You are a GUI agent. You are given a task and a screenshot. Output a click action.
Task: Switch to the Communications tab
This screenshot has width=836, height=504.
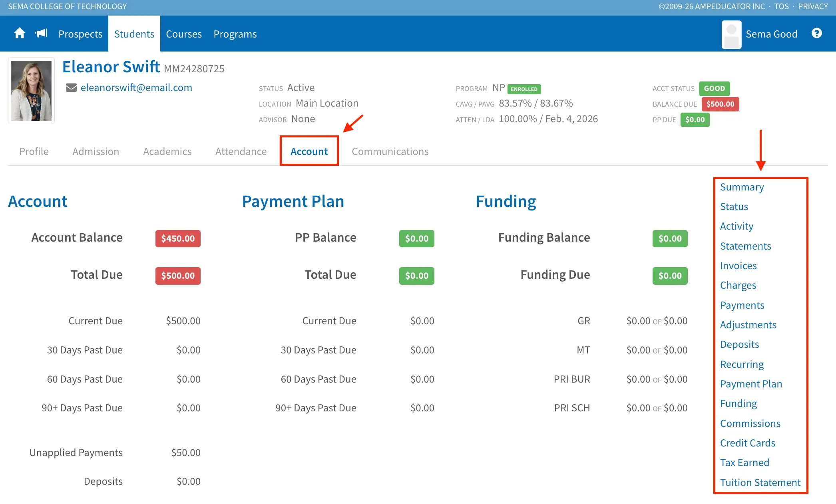coord(390,151)
